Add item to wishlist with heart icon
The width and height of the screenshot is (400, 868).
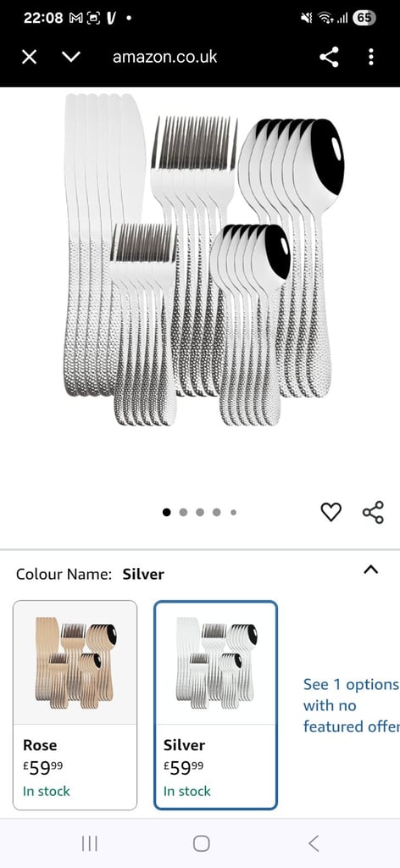click(x=331, y=512)
